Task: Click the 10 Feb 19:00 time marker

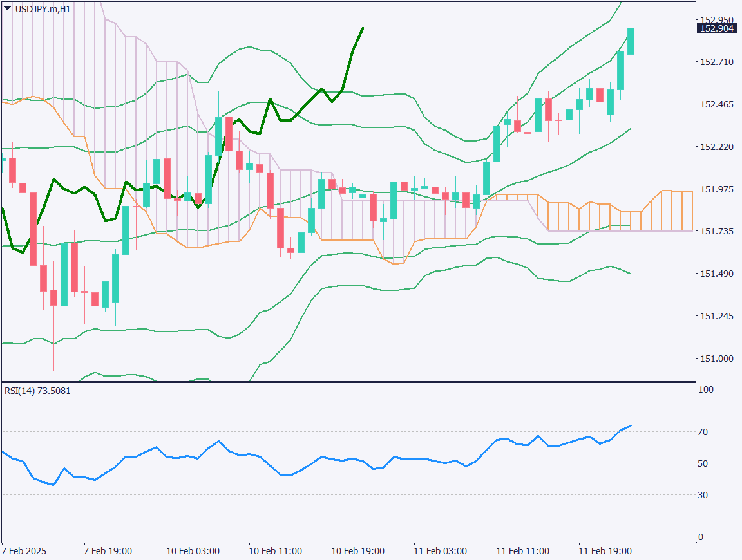Action: coord(357,552)
